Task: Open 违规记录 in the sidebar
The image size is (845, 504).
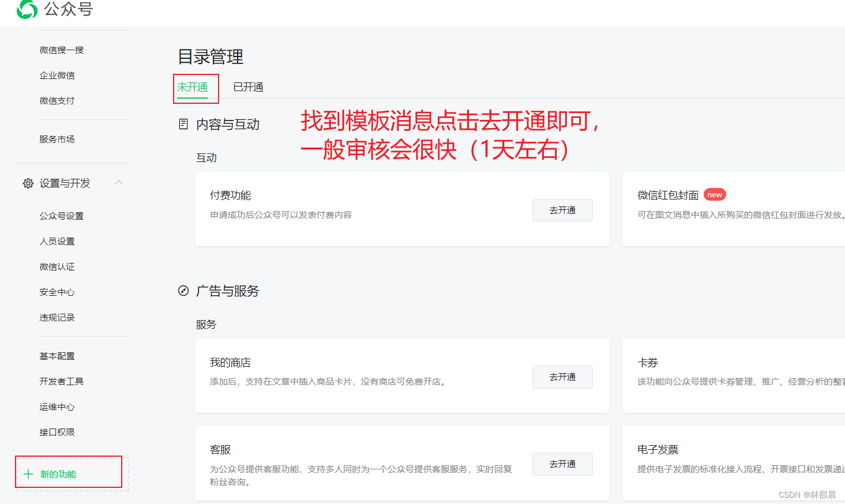Action: (x=57, y=318)
